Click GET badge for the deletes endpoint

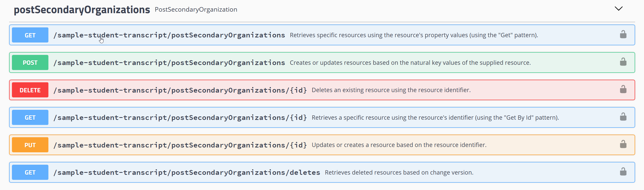30,172
